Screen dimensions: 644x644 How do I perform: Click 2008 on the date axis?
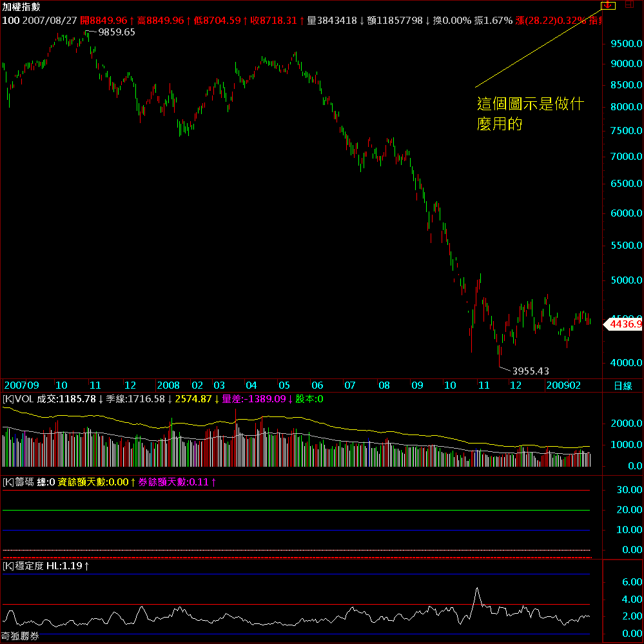point(168,385)
